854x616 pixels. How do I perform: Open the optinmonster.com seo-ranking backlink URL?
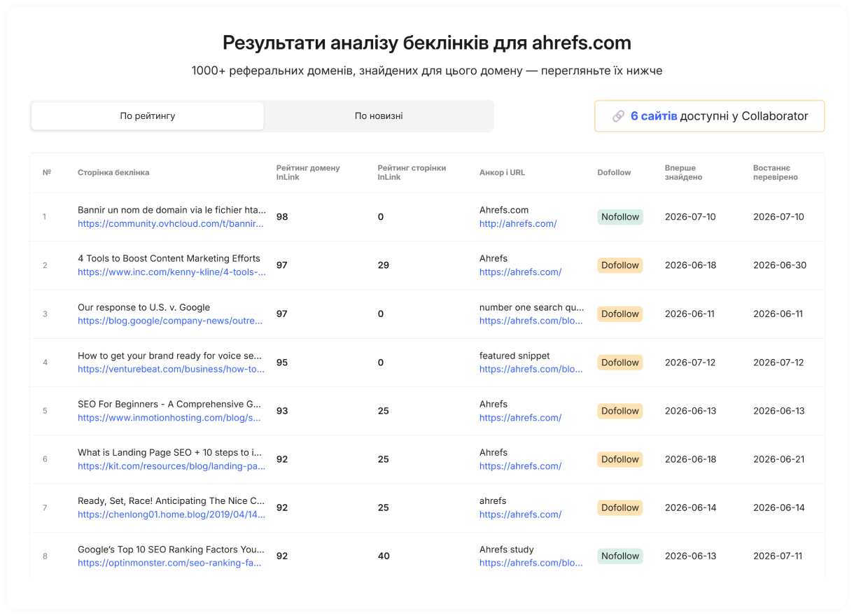[x=169, y=563]
